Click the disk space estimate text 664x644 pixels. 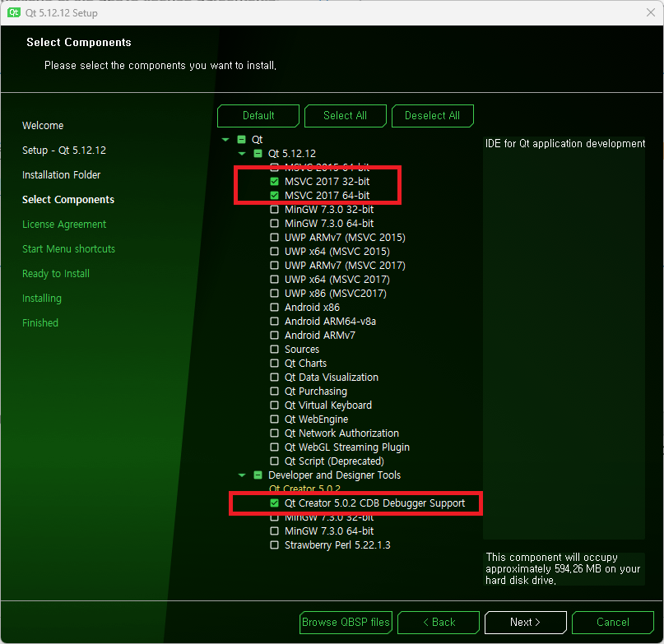click(x=563, y=568)
